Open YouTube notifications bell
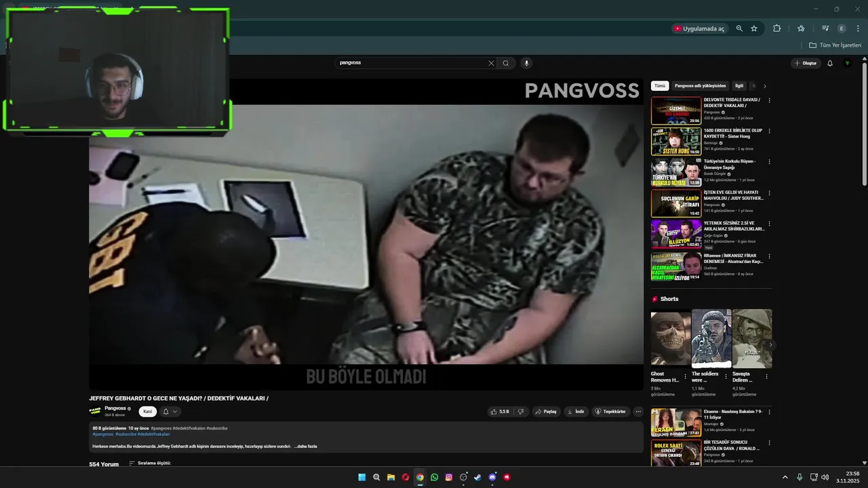Image resolution: width=868 pixels, height=488 pixels. tap(829, 63)
